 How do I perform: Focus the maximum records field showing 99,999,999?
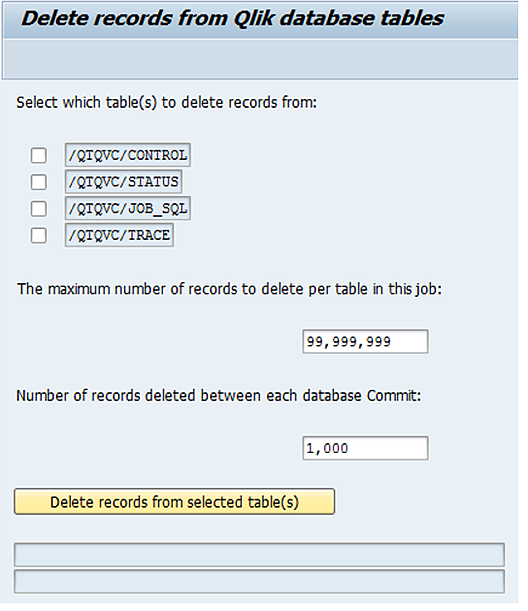coord(366,342)
